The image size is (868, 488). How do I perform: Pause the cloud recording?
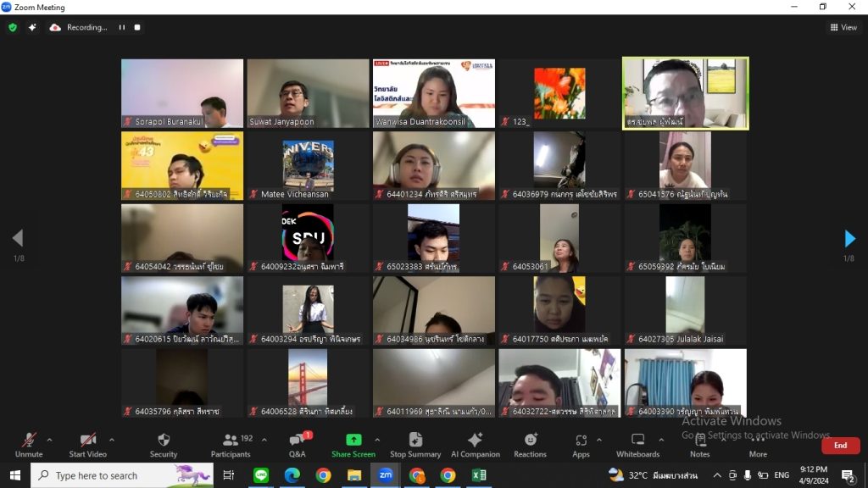(x=122, y=27)
